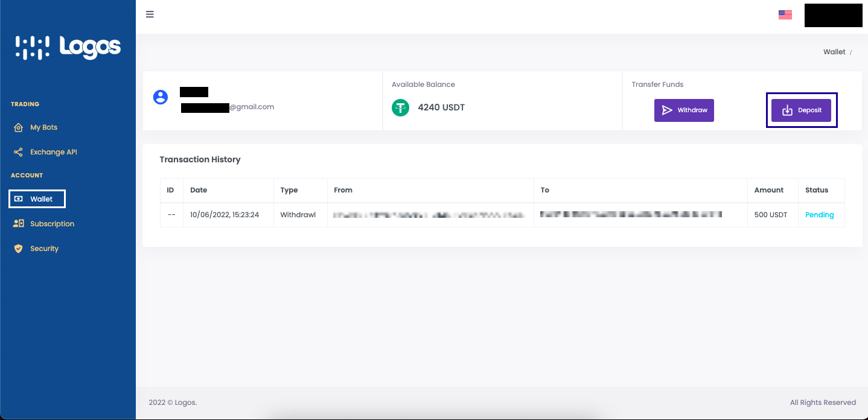Click the Date column header
Viewport: 868px width, 420px height.
(199, 190)
